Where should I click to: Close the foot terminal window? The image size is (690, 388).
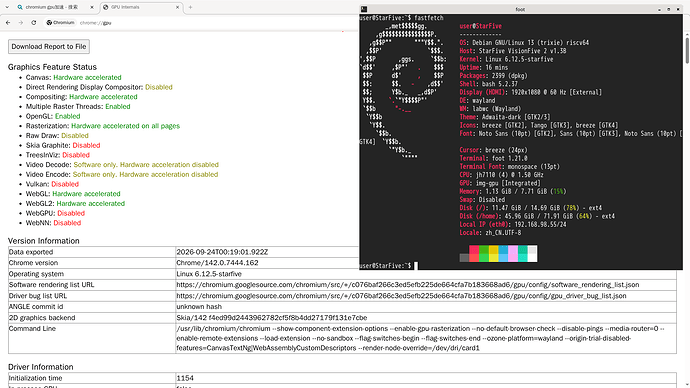pyautogui.click(x=678, y=9)
